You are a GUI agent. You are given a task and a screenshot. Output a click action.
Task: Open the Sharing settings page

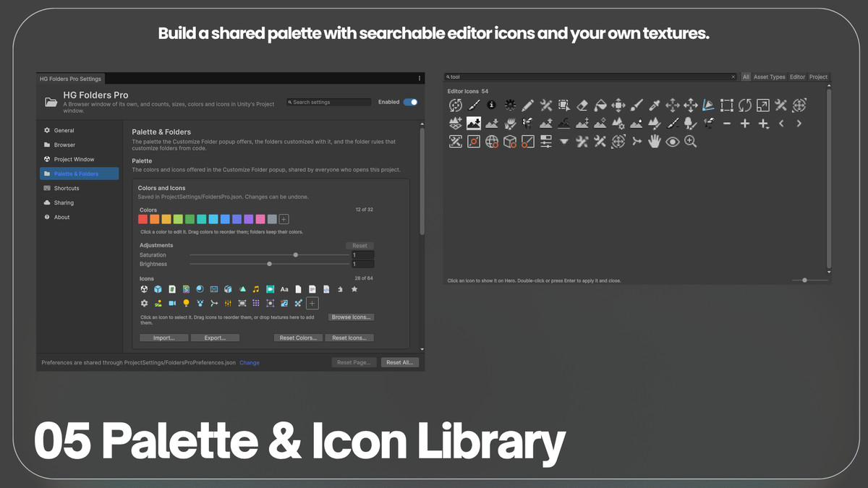[x=79, y=202]
